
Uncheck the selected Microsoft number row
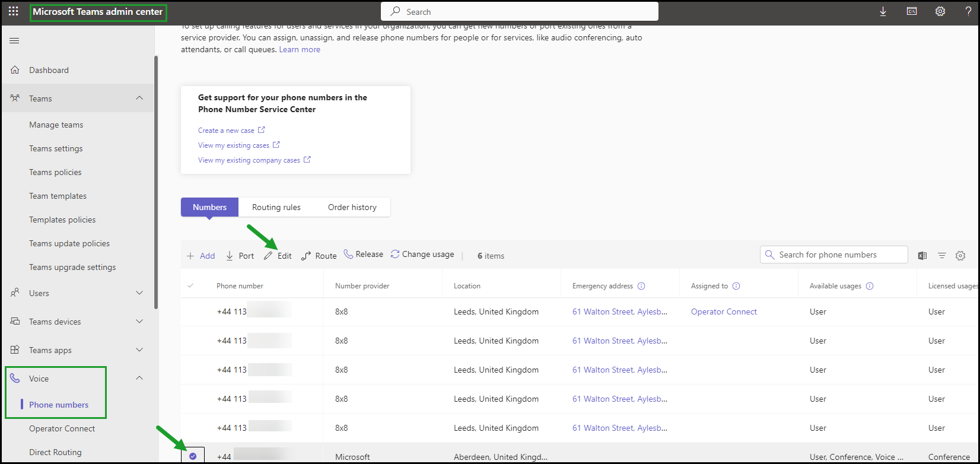193,456
